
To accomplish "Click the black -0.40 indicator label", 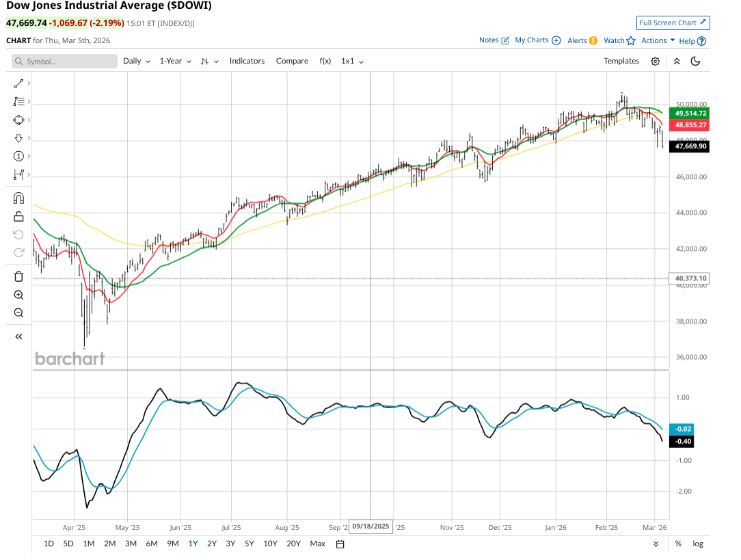I will pyautogui.click(x=682, y=442).
